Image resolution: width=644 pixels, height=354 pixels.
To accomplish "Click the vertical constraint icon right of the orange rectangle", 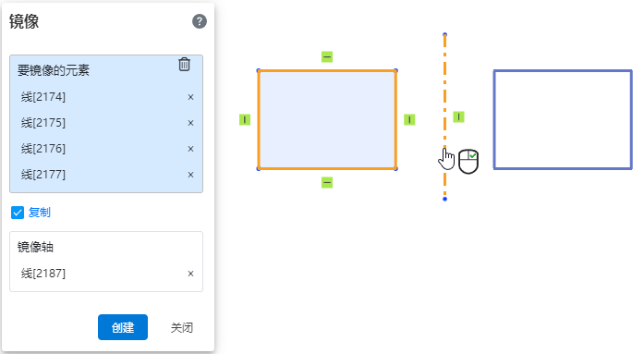I will tap(409, 119).
